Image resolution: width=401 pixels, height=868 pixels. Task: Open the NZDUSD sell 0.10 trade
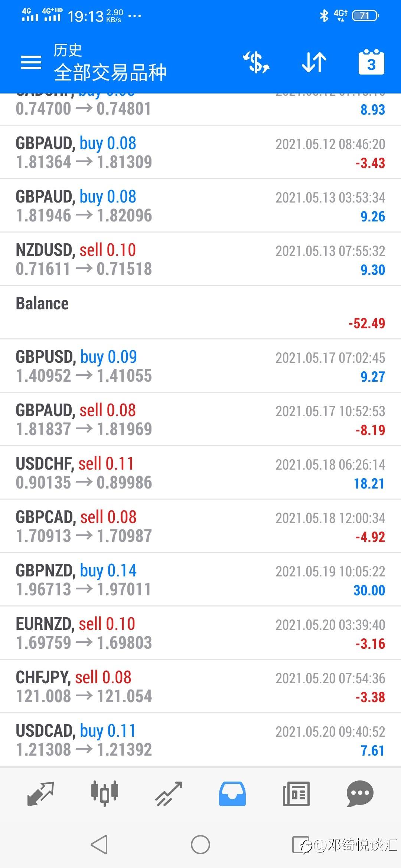[x=200, y=259]
